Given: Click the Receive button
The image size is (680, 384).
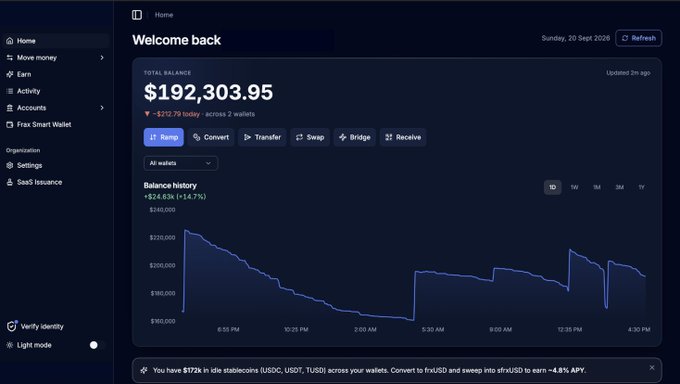Looking at the screenshot, I should pos(403,137).
